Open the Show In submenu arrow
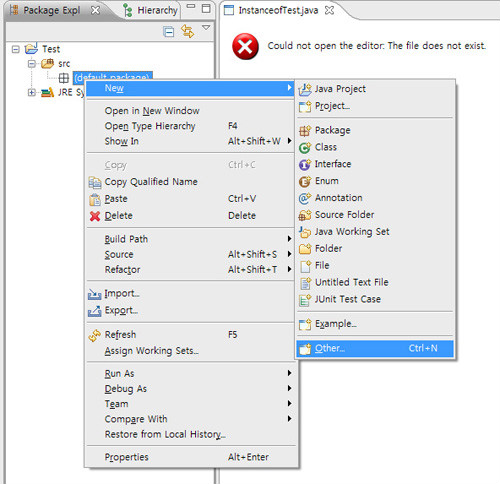This screenshot has height=484, width=500. pos(290,141)
